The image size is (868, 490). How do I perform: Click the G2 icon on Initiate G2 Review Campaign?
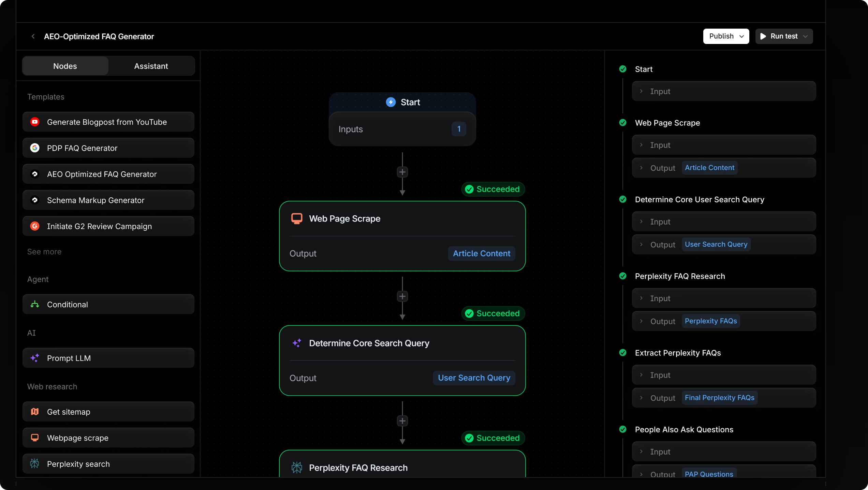[x=35, y=226]
